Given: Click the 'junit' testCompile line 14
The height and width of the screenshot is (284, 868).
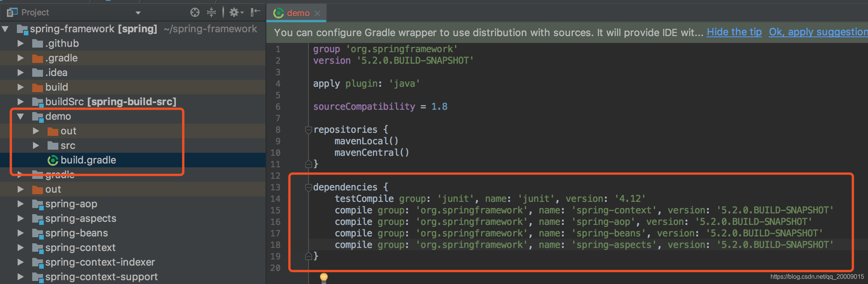Looking at the screenshot, I should pyautogui.click(x=490, y=198).
